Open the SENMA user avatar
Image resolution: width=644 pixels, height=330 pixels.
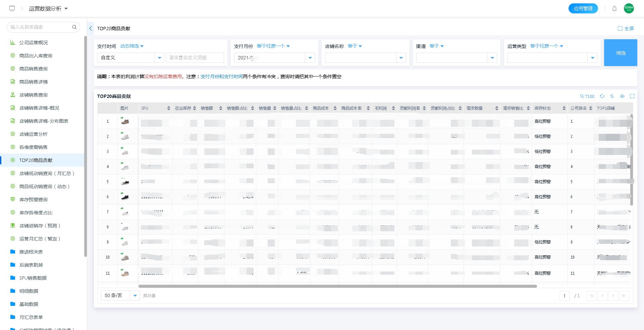point(629,8)
